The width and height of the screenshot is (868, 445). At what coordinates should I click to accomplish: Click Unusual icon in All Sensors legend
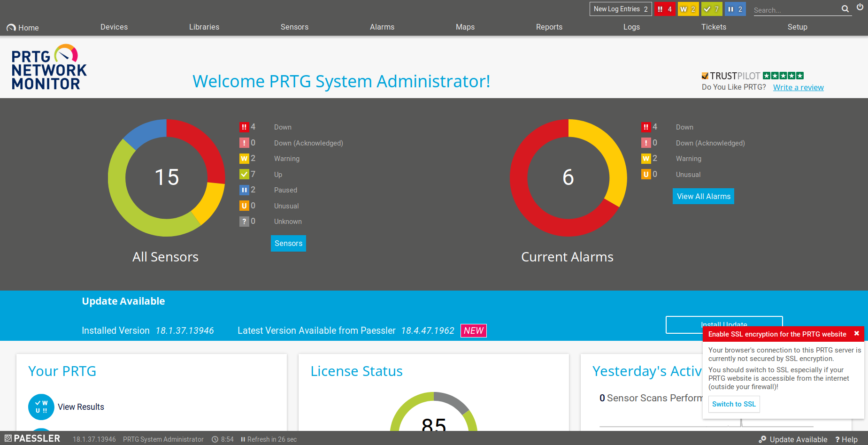[244, 206]
